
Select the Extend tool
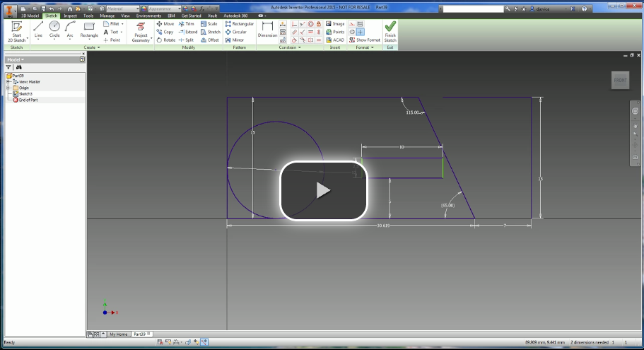[x=188, y=32]
